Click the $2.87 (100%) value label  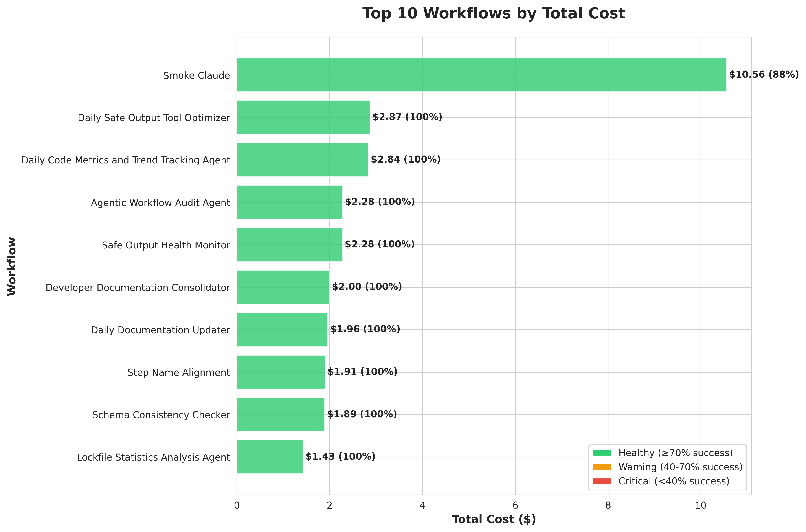click(407, 117)
